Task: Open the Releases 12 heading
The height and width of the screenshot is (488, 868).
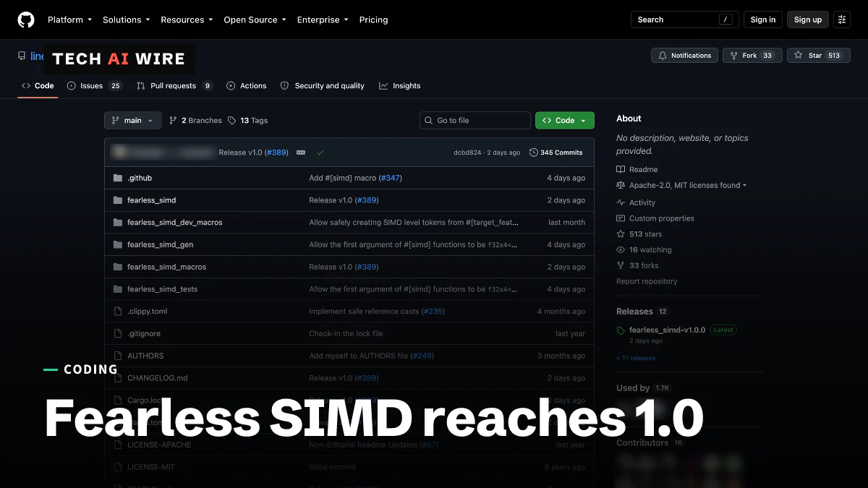Action: point(642,312)
